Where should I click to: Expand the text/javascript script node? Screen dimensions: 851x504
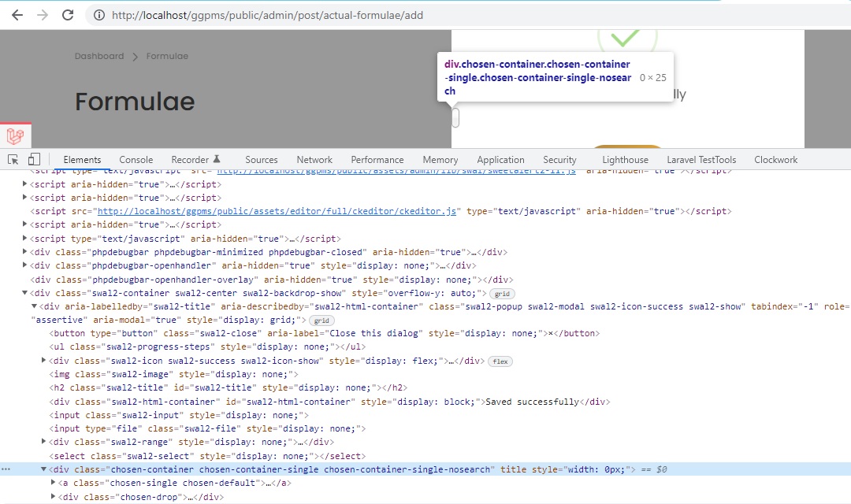coord(24,238)
